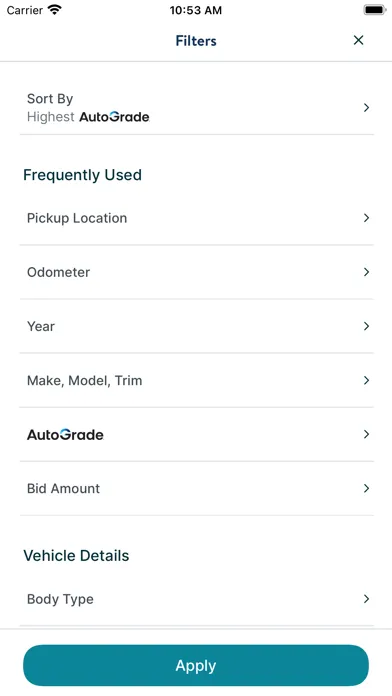Tap the AutoGrade logo in Sort By row
The width and height of the screenshot is (392, 696).
click(x=114, y=117)
